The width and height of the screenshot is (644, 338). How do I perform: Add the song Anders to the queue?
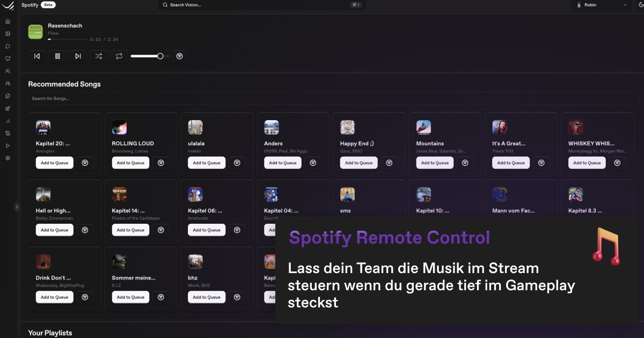click(282, 163)
